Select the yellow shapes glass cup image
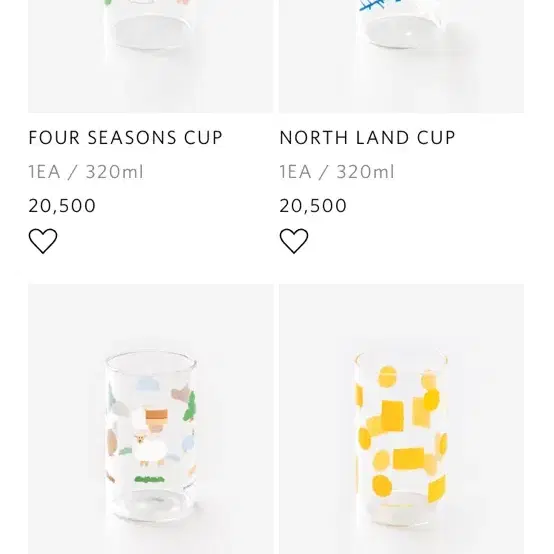This screenshot has width=554, height=554. pyautogui.click(x=401, y=419)
